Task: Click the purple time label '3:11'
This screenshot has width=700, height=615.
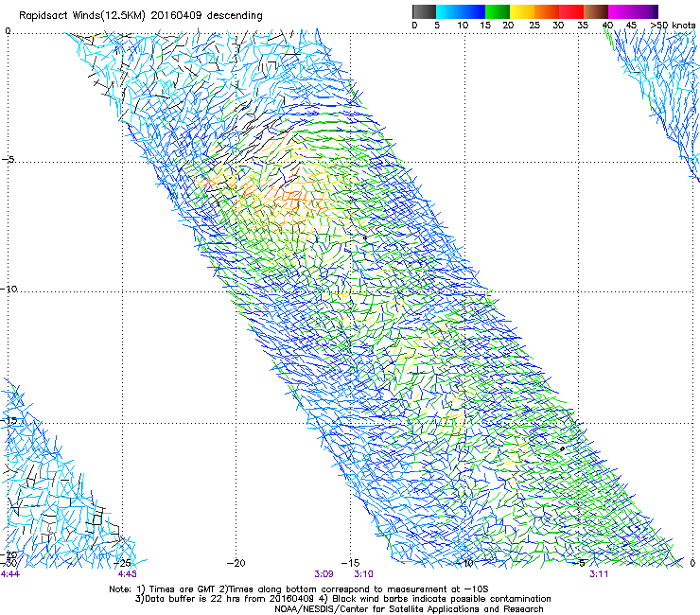Action: (x=599, y=574)
